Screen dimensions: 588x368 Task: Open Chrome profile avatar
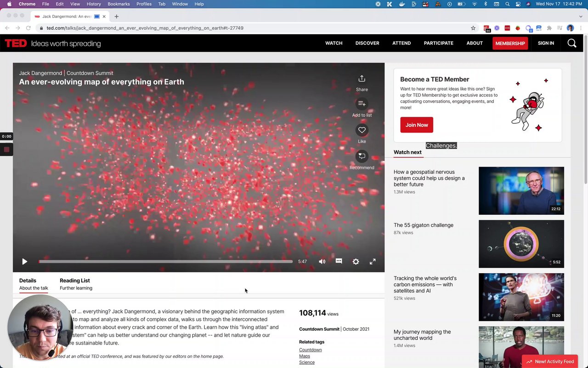pyautogui.click(x=570, y=28)
